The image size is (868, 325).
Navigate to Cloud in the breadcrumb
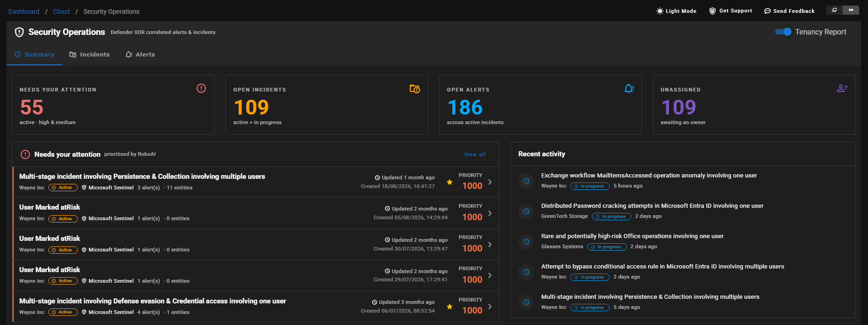tap(61, 11)
